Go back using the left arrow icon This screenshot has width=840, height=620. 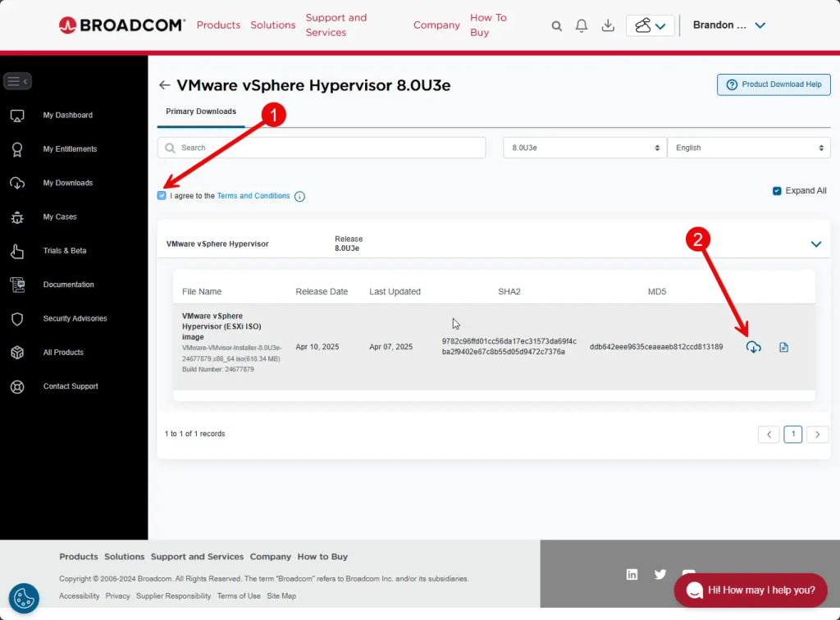[165, 85]
